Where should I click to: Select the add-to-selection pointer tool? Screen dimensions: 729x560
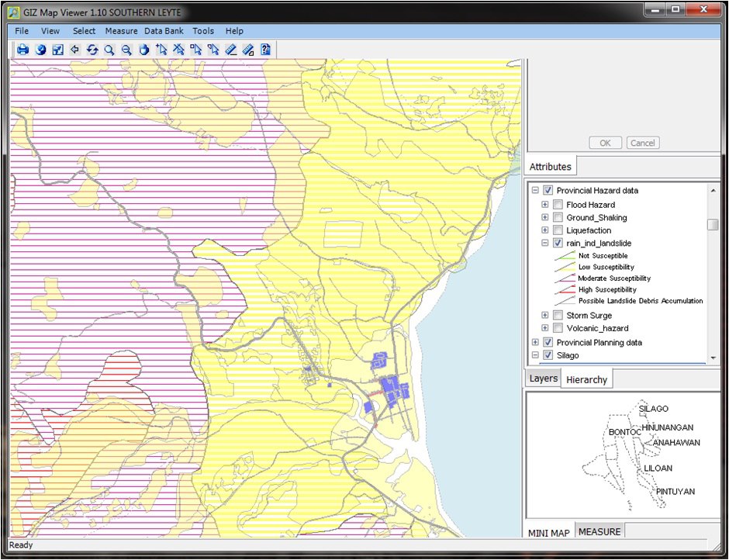pos(161,50)
